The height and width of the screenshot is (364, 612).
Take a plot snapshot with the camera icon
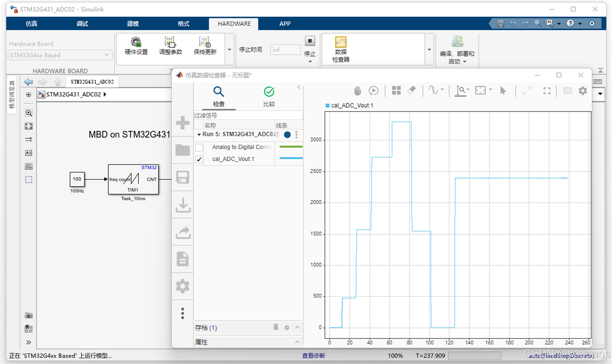click(x=567, y=91)
